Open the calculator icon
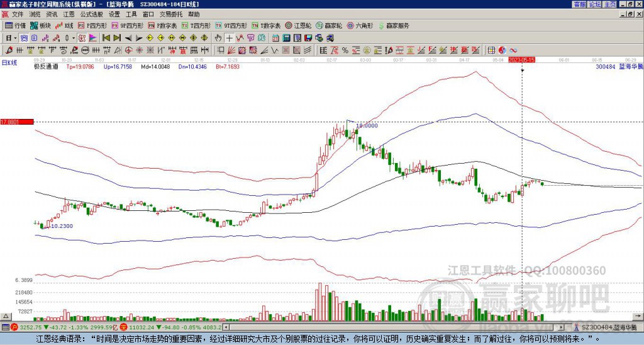Image resolution: width=644 pixels, height=345 pixels. pos(286,38)
